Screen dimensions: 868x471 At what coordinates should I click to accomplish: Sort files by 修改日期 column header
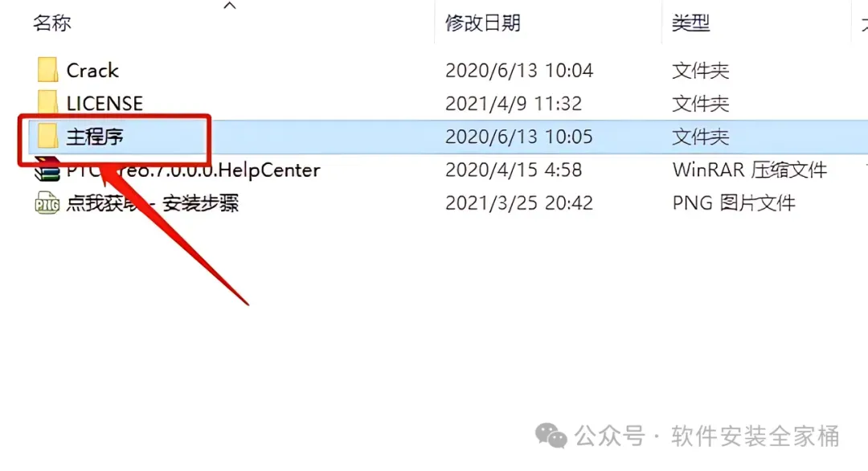(x=483, y=23)
